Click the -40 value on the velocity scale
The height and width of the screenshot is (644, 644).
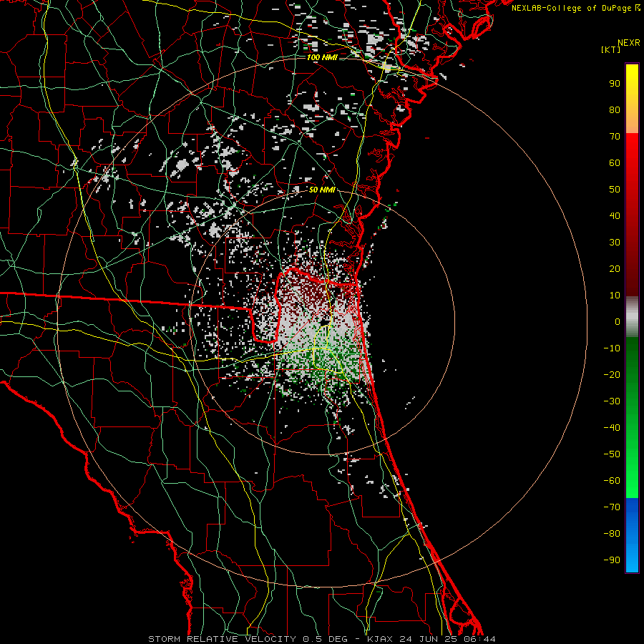point(612,428)
